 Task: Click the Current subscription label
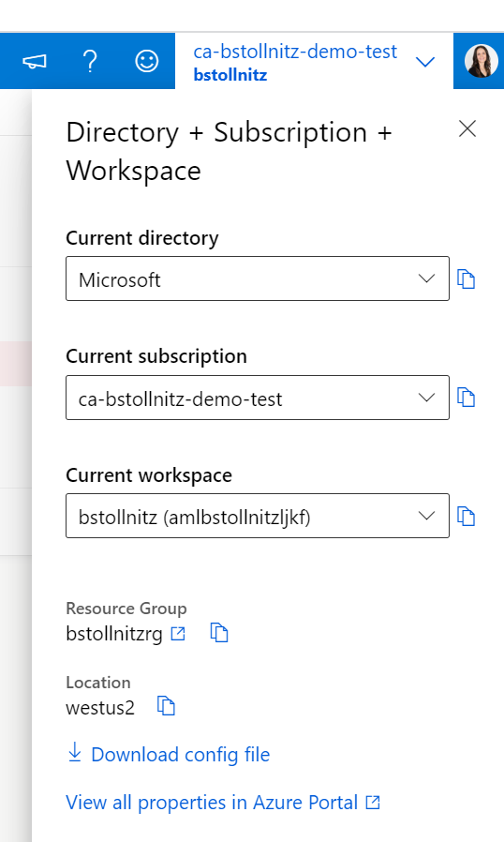click(156, 356)
